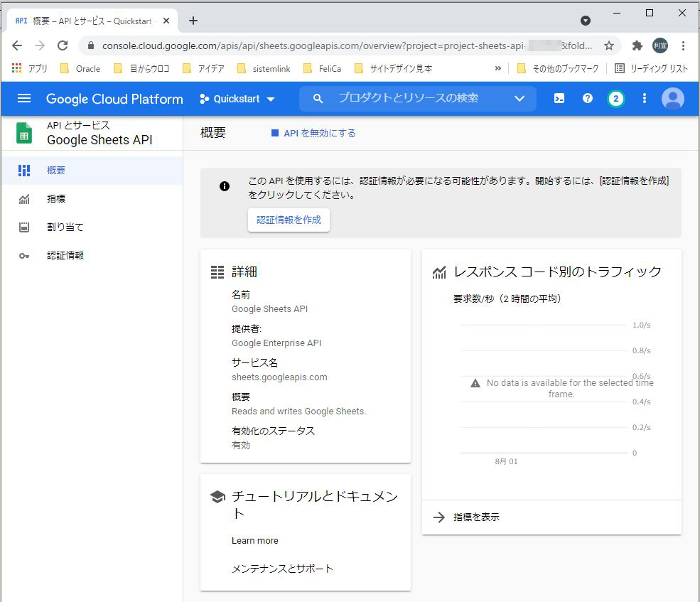
Task: View notifications via the badge showing 2
Action: [615, 99]
